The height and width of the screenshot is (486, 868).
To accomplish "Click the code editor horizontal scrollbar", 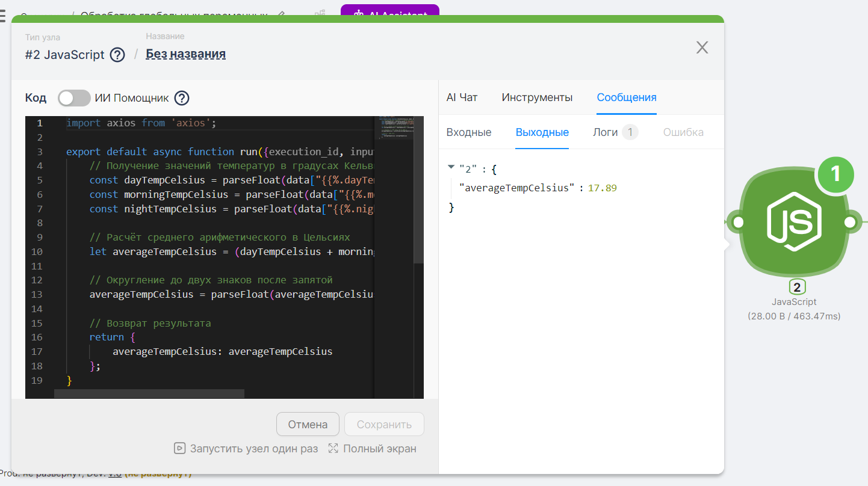I will coord(149,393).
